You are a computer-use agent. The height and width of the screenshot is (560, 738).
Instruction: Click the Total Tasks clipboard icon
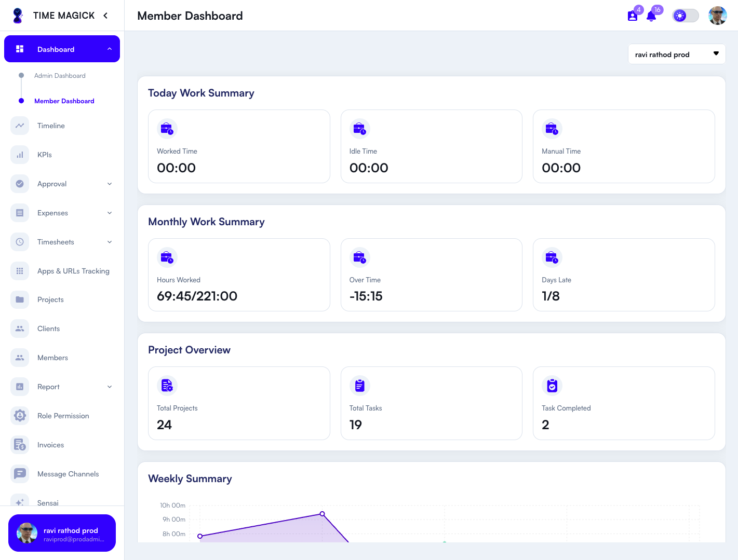[360, 386]
